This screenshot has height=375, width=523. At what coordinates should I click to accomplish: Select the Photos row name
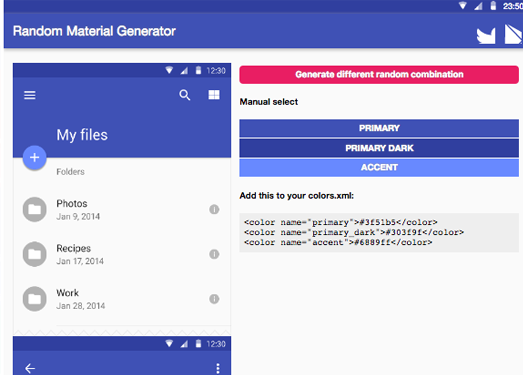pyautogui.click(x=72, y=204)
